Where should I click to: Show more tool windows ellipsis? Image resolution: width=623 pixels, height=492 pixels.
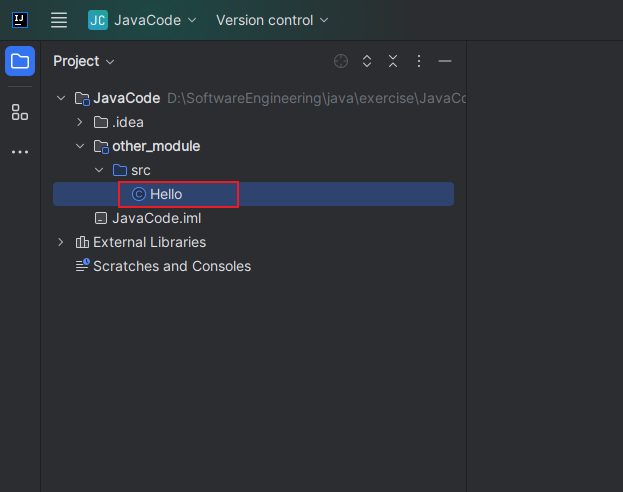(x=20, y=152)
